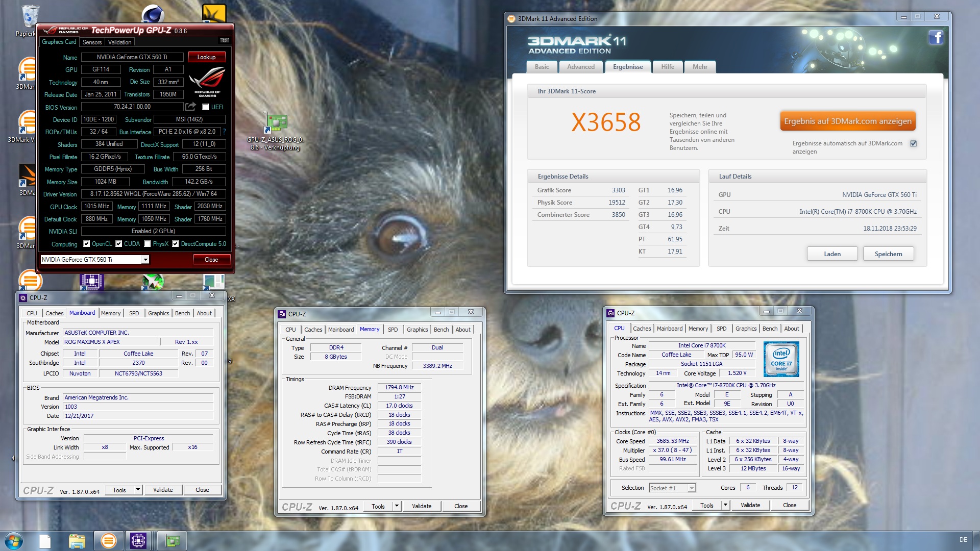Click the Bus Interface question mark icon
Viewport: 980px width, 551px height.
[224, 132]
